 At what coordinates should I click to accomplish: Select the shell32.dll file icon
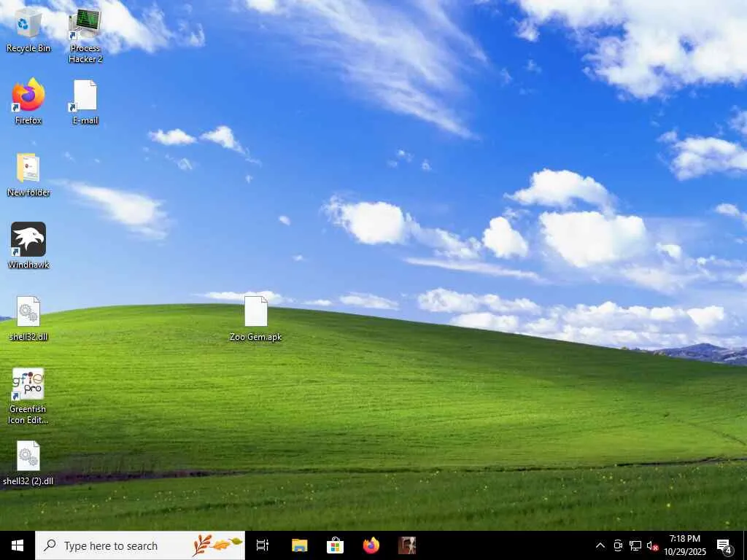point(28,318)
